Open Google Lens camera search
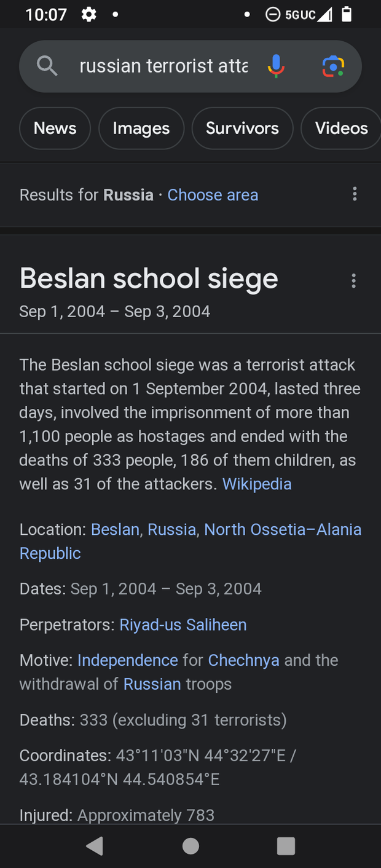This screenshot has height=868, width=381. coord(333,66)
